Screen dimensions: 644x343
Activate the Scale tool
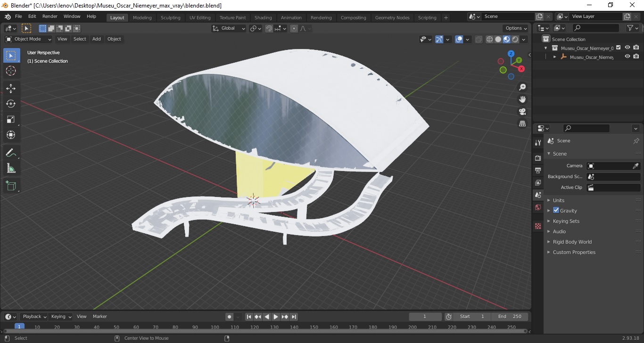click(11, 119)
